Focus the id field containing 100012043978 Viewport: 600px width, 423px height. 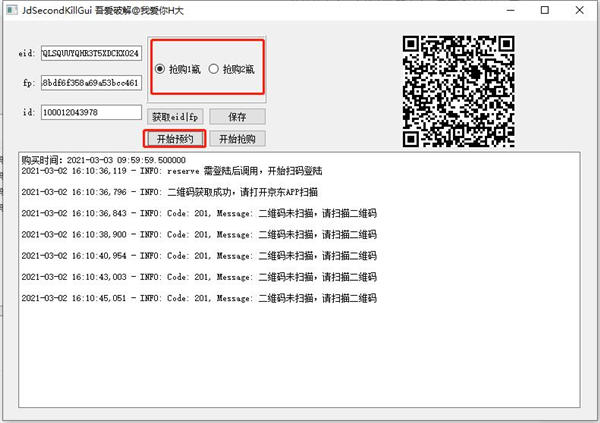91,113
